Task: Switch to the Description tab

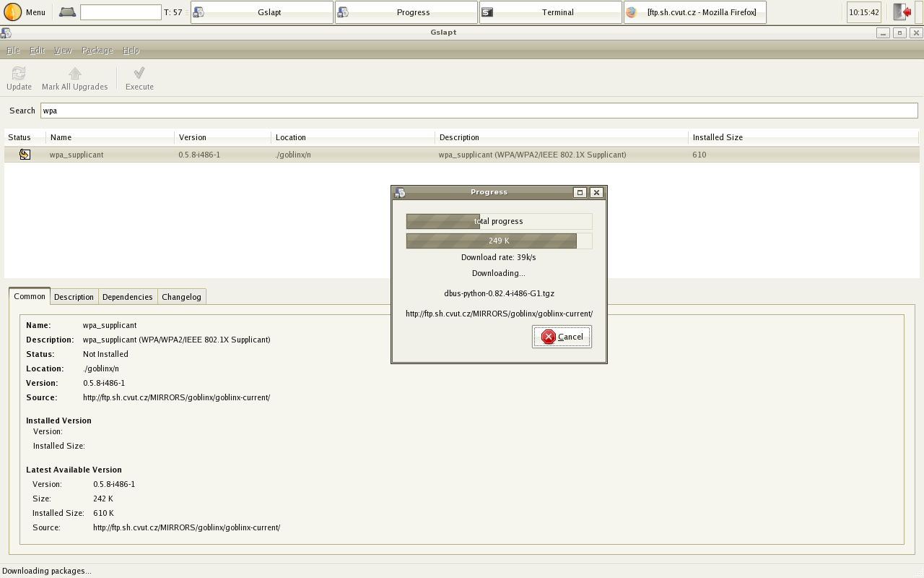Action: [74, 297]
